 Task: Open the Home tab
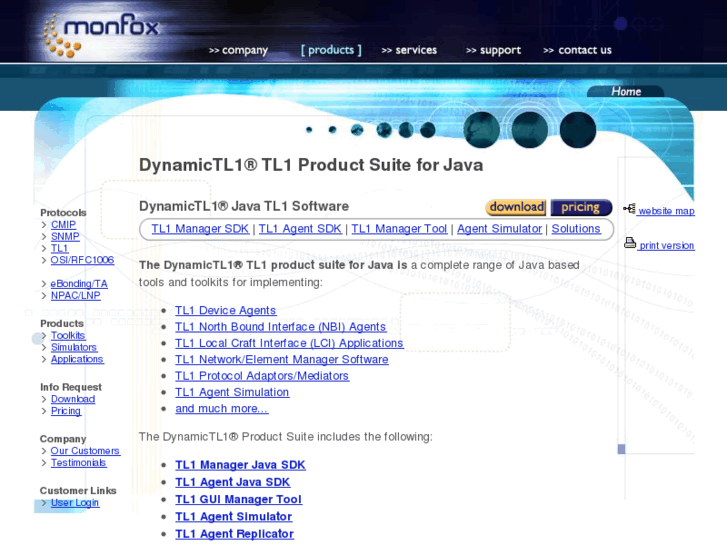click(x=626, y=91)
